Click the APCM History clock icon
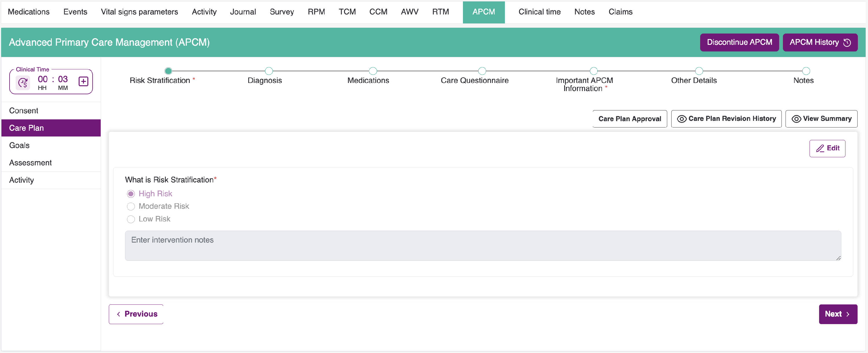Viewport: 868px width, 353px height. click(847, 42)
